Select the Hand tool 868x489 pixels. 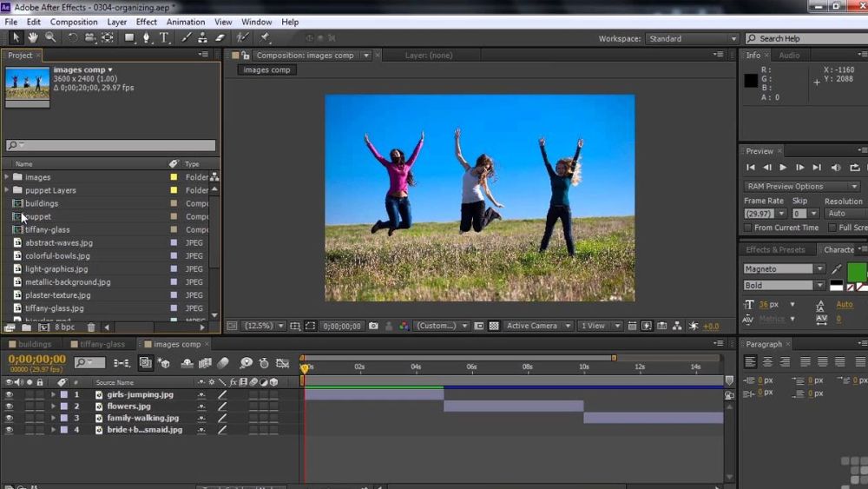pyautogui.click(x=33, y=37)
